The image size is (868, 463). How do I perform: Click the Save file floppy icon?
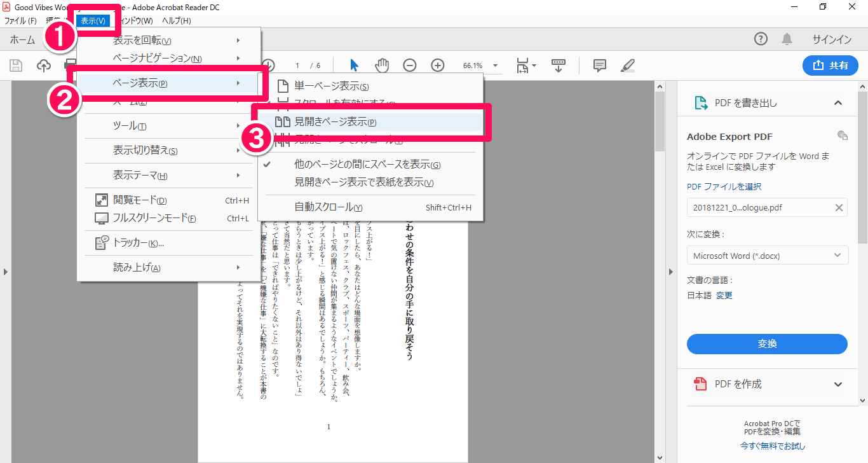click(16, 66)
